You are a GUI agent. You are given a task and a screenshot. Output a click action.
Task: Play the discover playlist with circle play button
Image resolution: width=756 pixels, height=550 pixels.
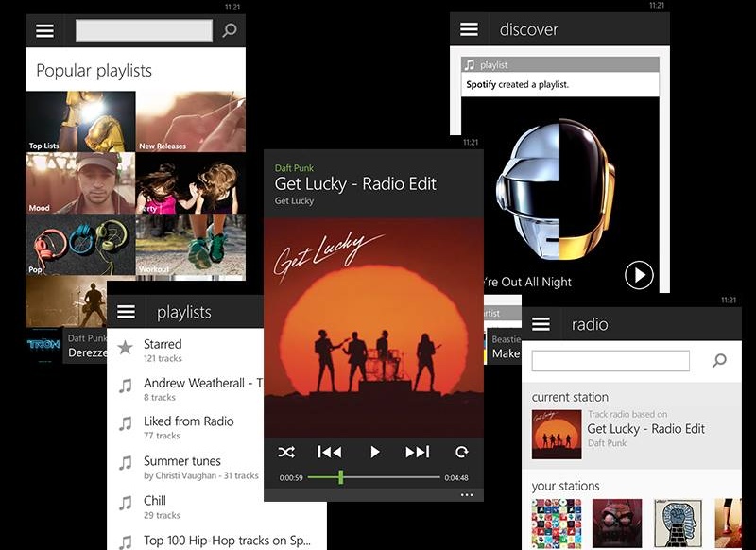click(639, 275)
